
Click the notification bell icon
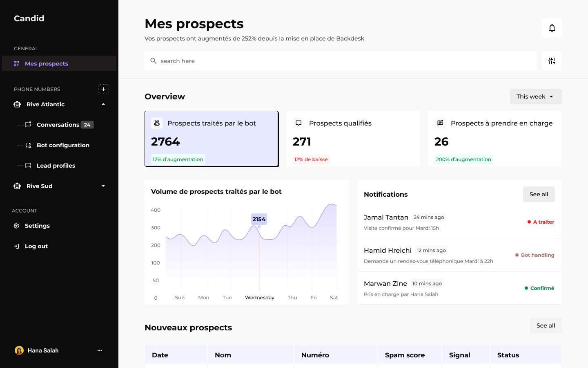(x=552, y=28)
